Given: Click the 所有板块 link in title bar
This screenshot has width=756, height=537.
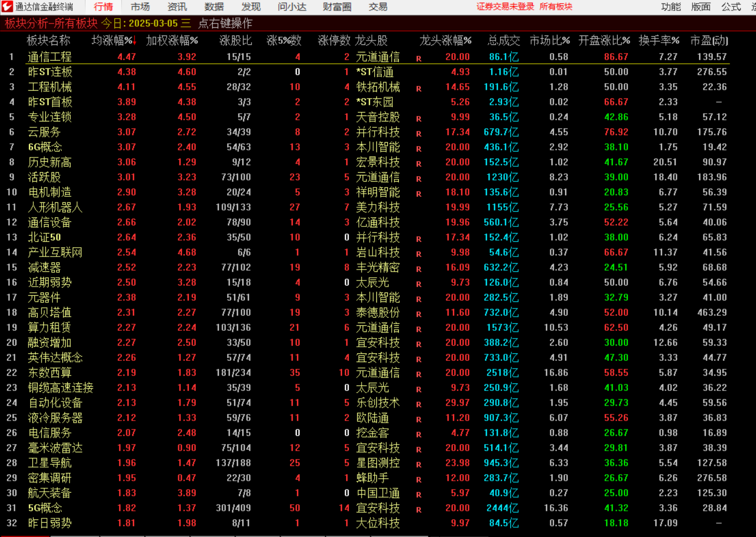Looking at the screenshot, I should [x=556, y=7].
